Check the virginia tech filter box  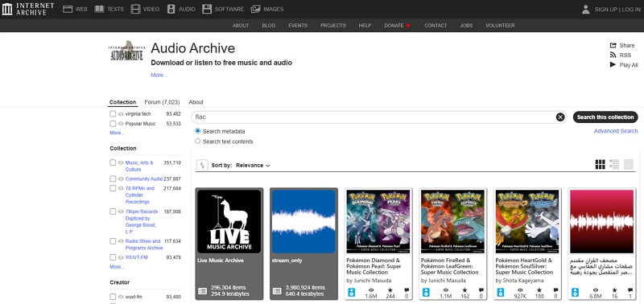pos(113,114)
